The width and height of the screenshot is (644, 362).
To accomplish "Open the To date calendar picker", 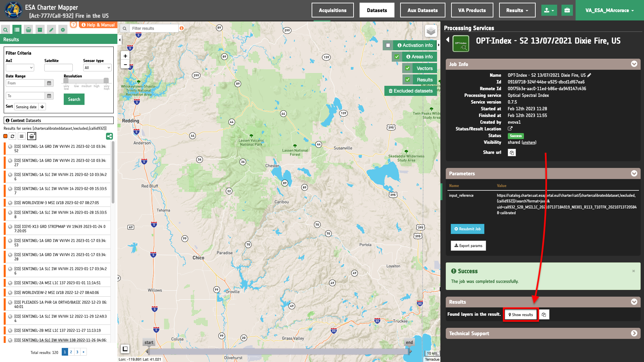I will 49,96.
